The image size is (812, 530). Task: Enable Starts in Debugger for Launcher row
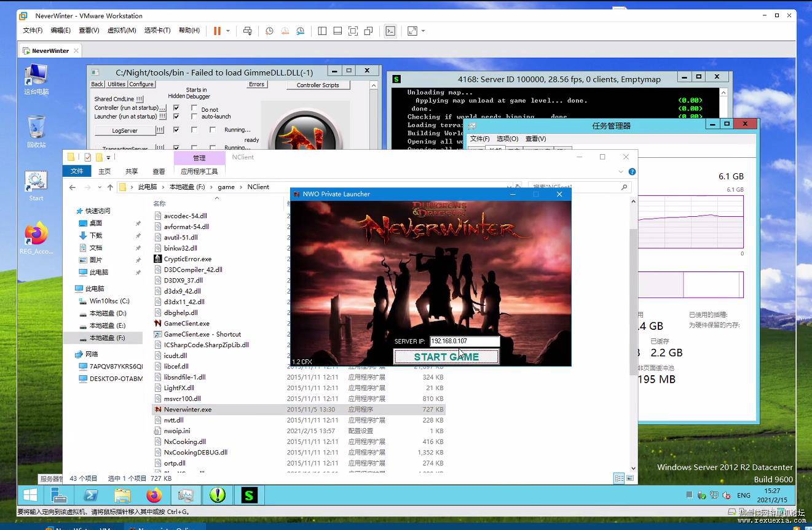click(194, 117)
